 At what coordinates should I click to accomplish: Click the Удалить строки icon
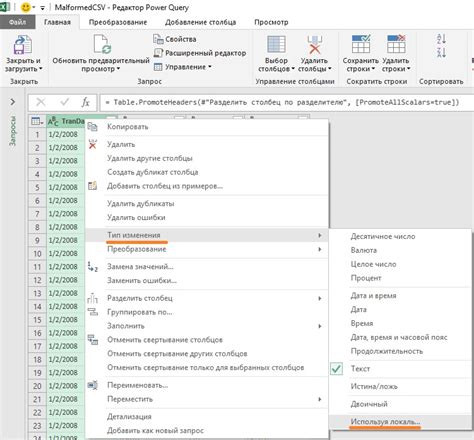396,44
